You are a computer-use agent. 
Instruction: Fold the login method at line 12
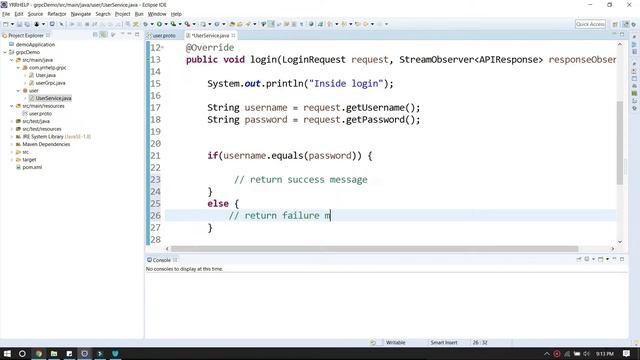coord(163,47)
